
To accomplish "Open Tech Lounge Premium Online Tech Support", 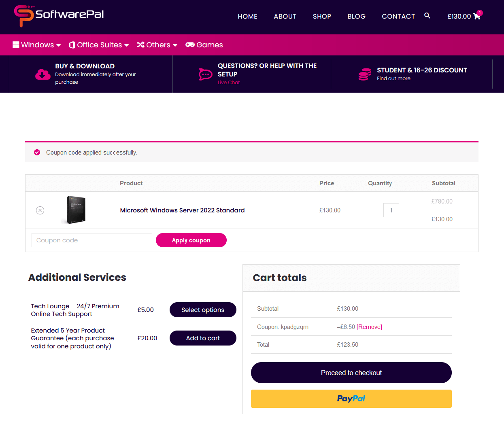I will pos(75,310).
